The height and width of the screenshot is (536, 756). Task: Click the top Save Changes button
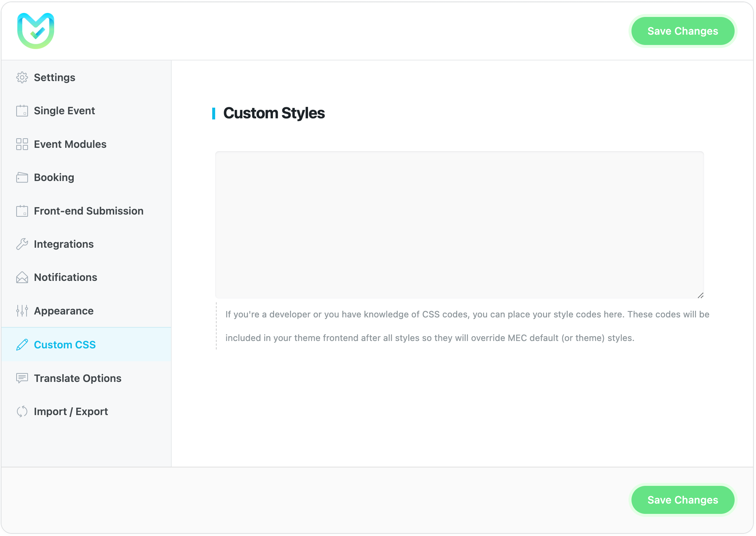click(683, 31)
